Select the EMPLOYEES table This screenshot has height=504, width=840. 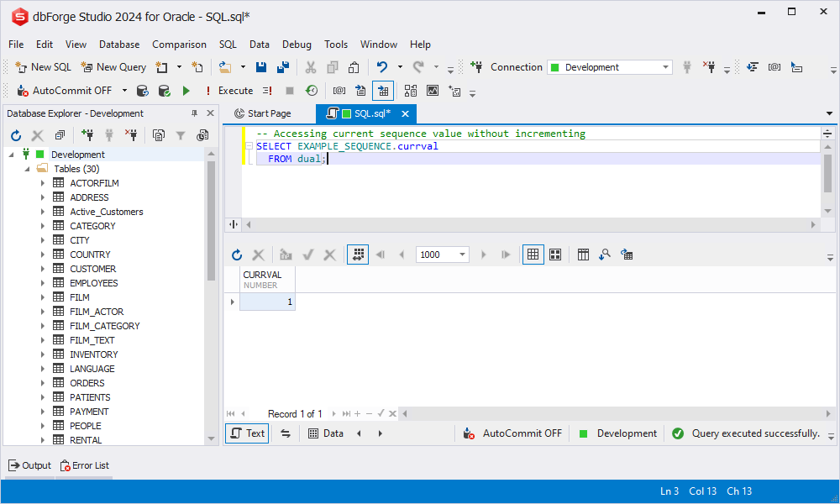coord(94,283)
